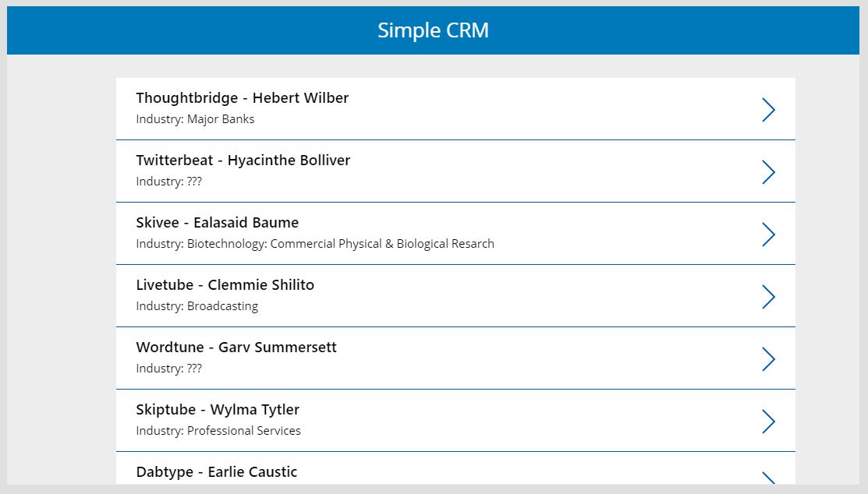The image size is (868, 494).
Task: Open Dabtype entry using its arrow icon
Action: pos(768,478)
